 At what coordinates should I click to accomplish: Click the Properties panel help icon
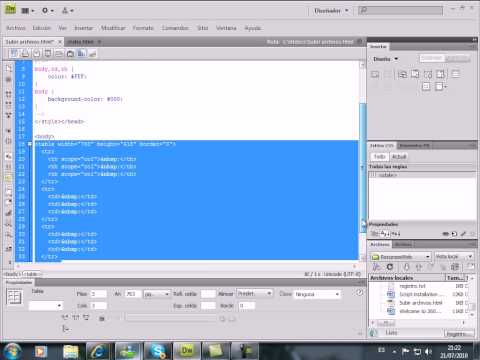tap(359, 292)
